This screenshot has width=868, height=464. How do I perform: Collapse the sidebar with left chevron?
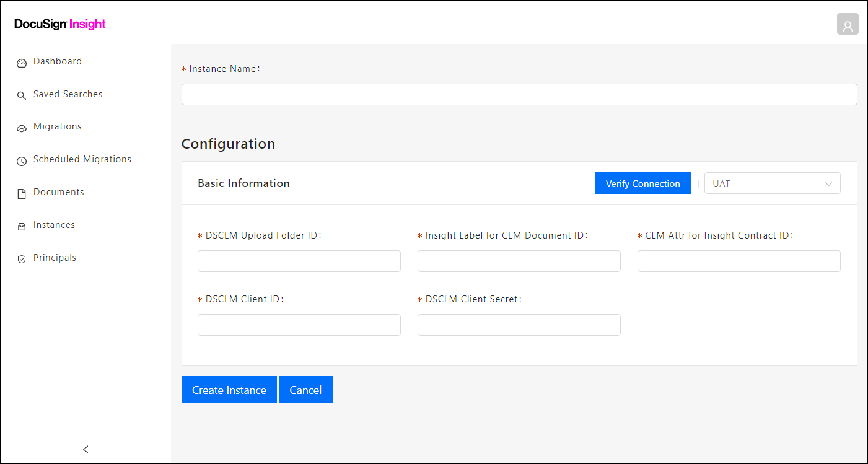85,449
